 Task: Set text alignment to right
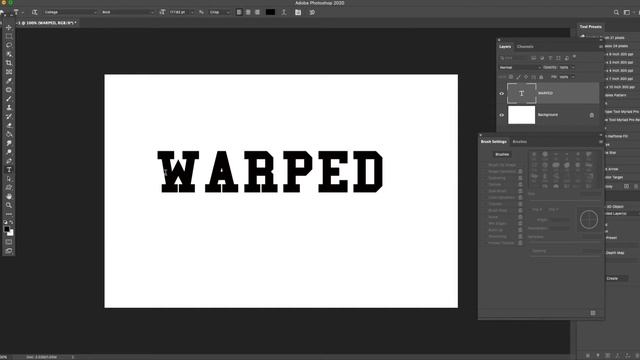tap(257, 12)
